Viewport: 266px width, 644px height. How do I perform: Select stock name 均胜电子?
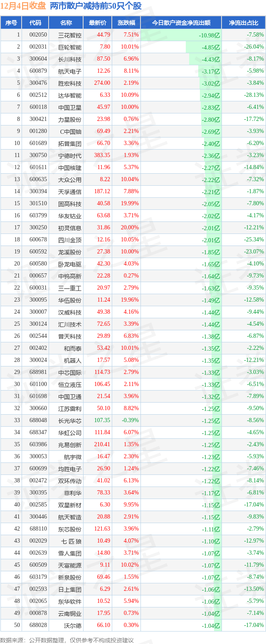point(70,469)
